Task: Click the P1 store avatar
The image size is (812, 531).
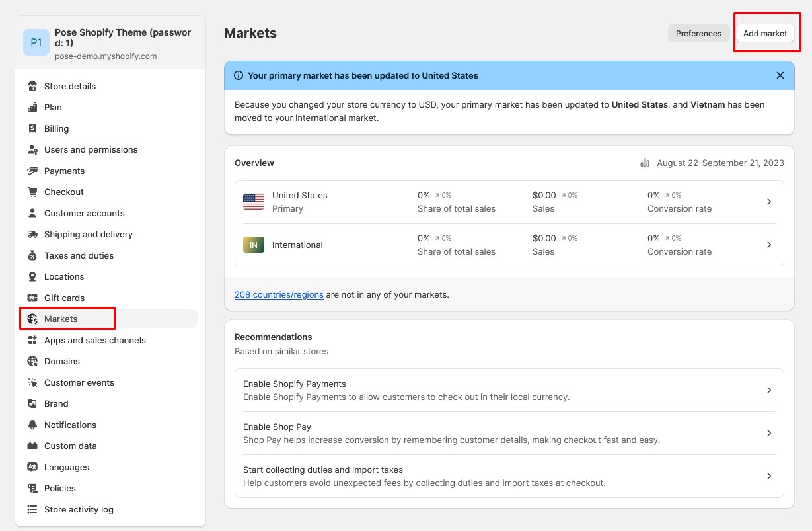Action: (x=36, y=42)
